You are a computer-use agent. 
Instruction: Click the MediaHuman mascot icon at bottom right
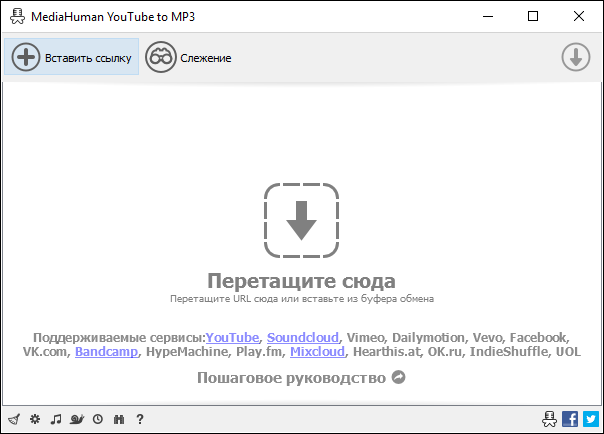click(548, 419)
